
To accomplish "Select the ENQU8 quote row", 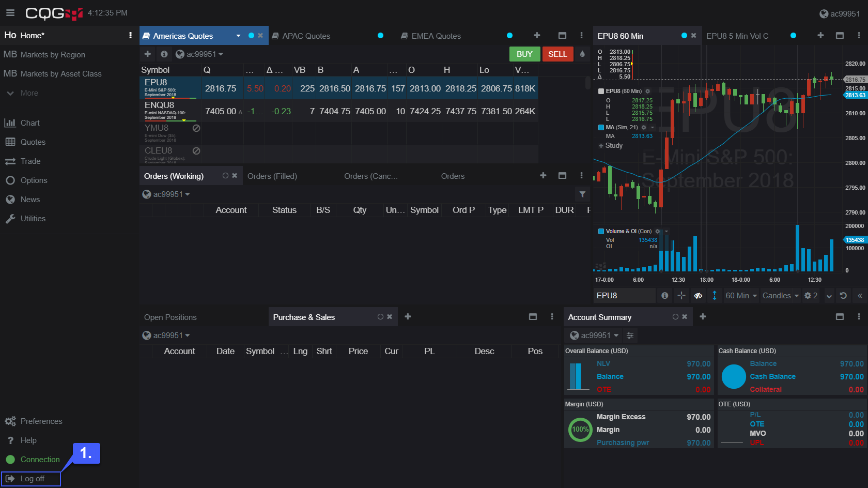I will click(x=339, y=111).
